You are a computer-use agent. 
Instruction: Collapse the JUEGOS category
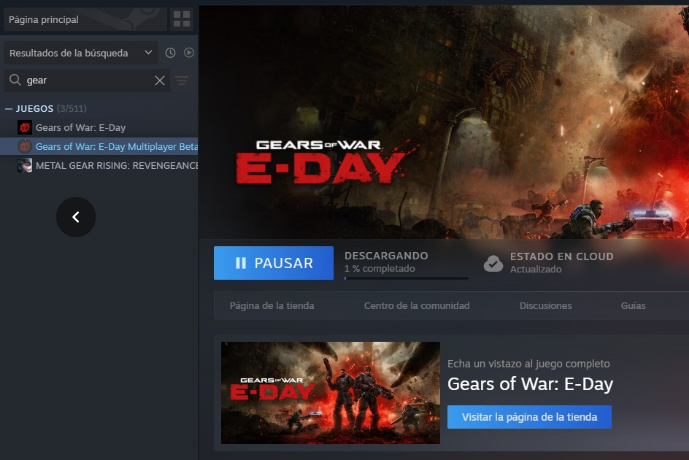(8, 109)
